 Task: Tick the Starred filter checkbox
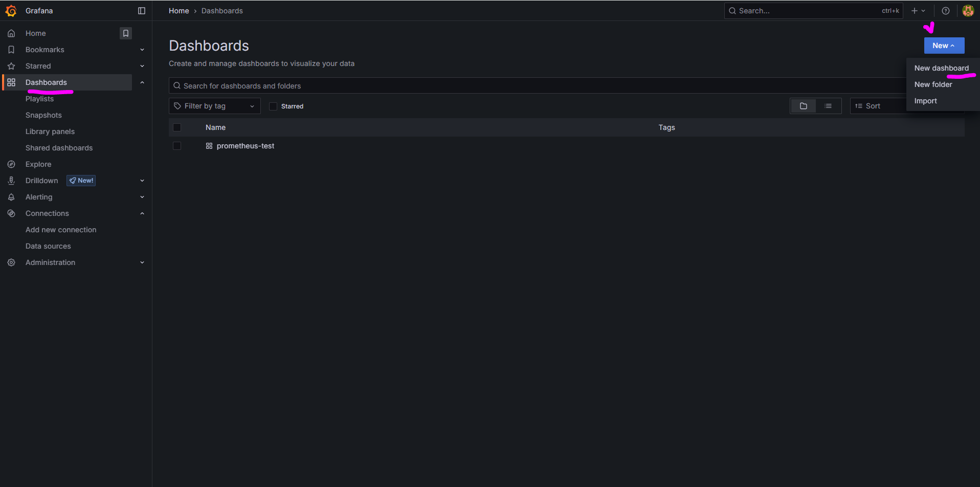click(273, 106)
